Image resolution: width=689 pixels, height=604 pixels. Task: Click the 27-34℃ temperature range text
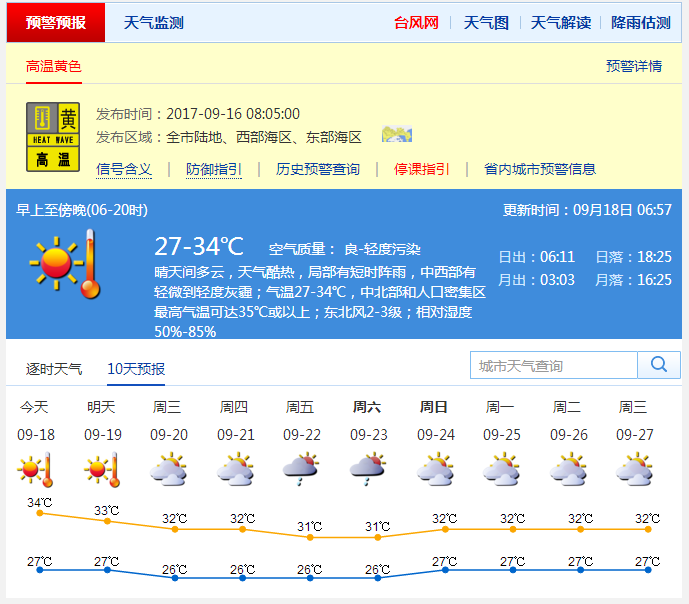[x=199, y=246]
